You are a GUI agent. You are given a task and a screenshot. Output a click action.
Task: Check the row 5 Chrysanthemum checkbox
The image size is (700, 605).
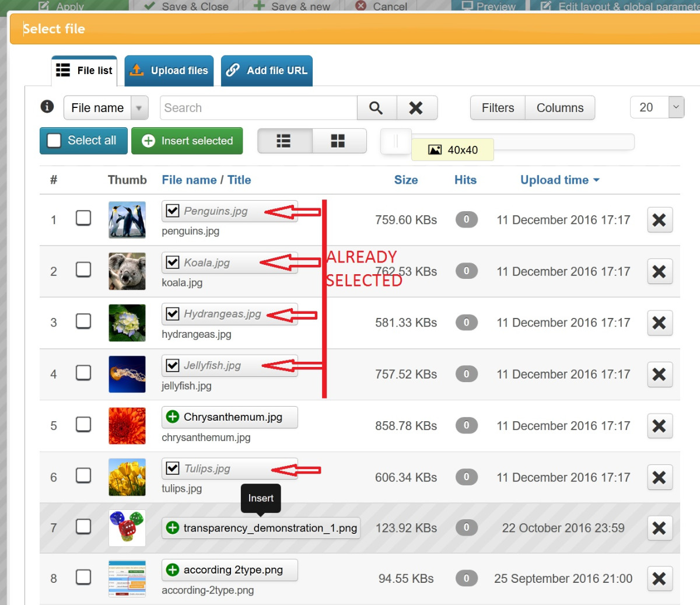pos(83,424)
